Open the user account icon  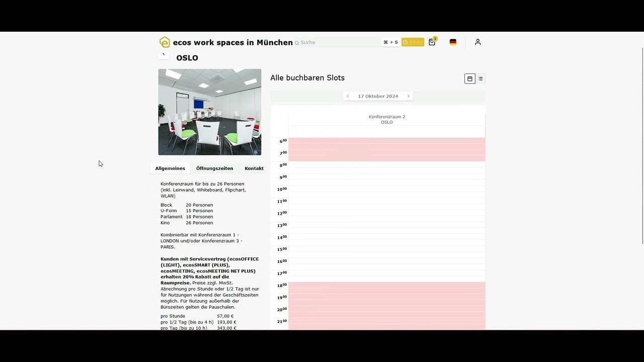(x=478, y=42)
